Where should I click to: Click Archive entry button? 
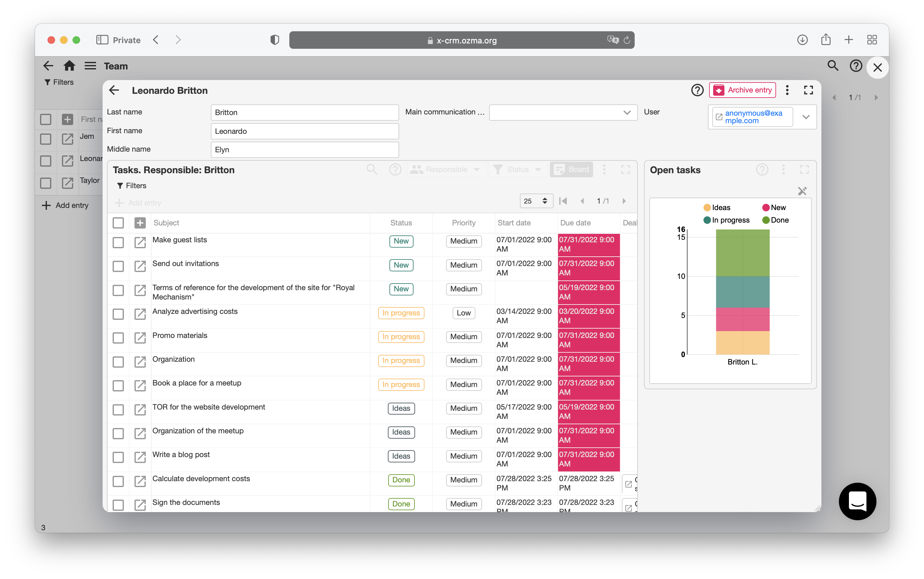click(742, 90)
